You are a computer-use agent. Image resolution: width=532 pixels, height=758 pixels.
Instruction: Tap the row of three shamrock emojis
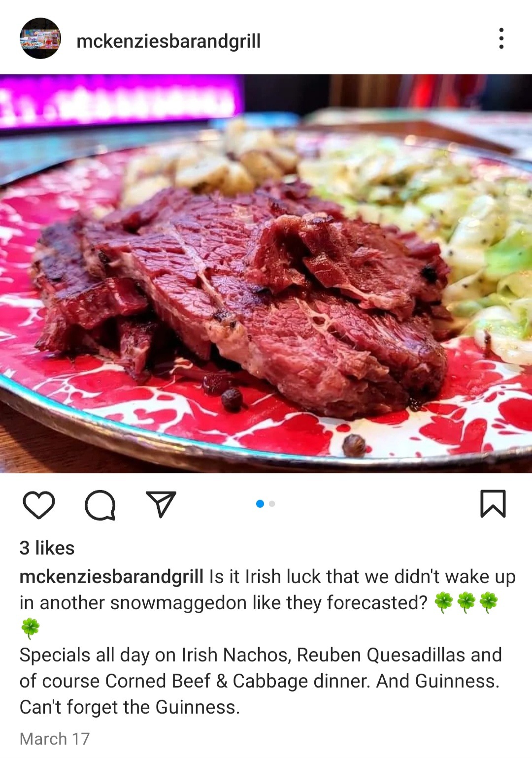point(466,602)
